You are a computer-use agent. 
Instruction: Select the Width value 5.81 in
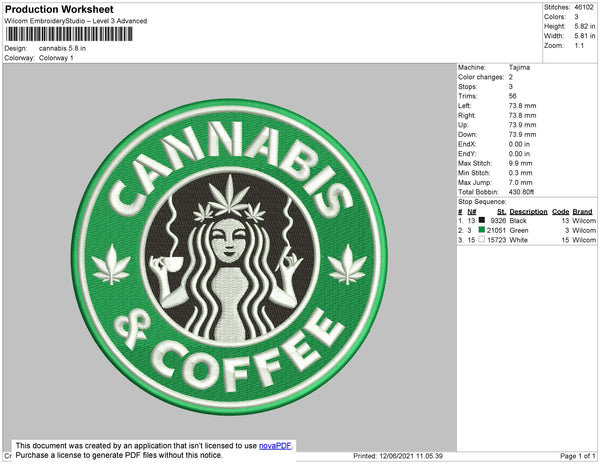coord(585,36)
